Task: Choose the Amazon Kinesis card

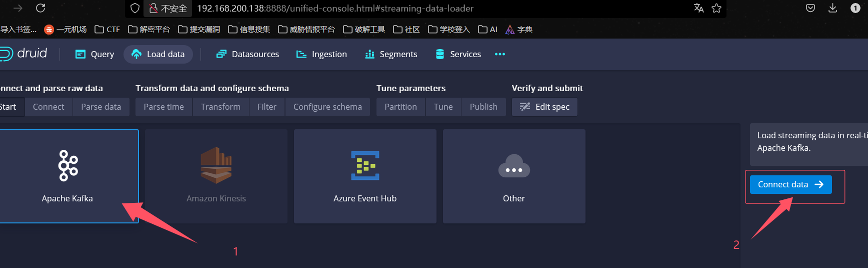Action: [216, 176]
